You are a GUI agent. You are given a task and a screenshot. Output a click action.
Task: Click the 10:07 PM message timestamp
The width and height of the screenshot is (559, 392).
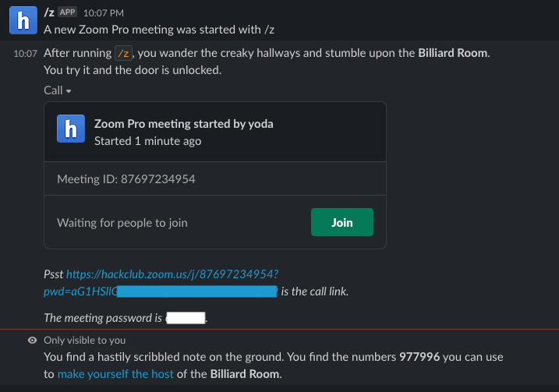[x=104, y=13]
